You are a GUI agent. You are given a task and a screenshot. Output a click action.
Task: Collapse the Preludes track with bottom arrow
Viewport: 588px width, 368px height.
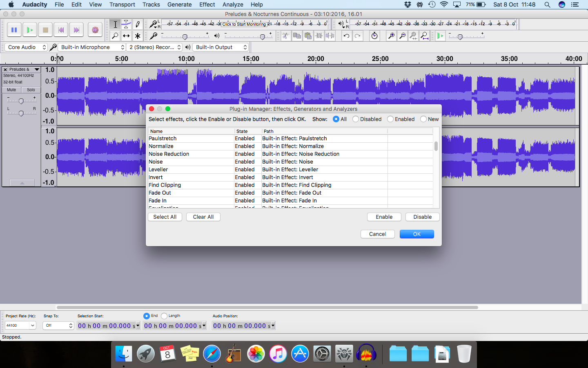22,183
